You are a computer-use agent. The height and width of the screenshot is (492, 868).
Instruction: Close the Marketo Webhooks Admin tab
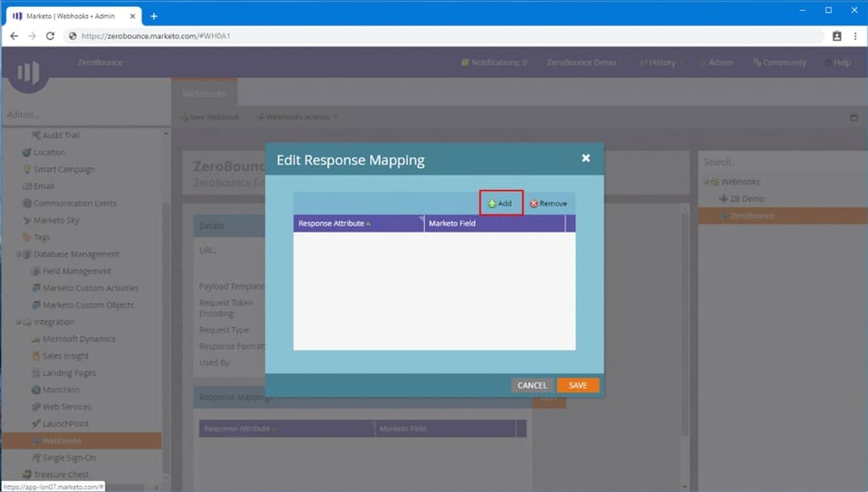(132, 16)
